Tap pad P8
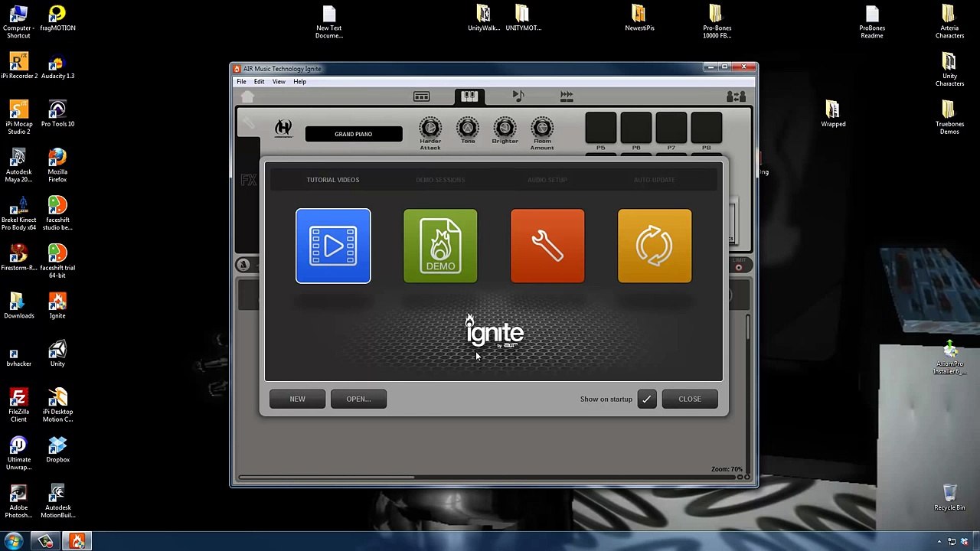980x551 pixels. tap(707, 129)
